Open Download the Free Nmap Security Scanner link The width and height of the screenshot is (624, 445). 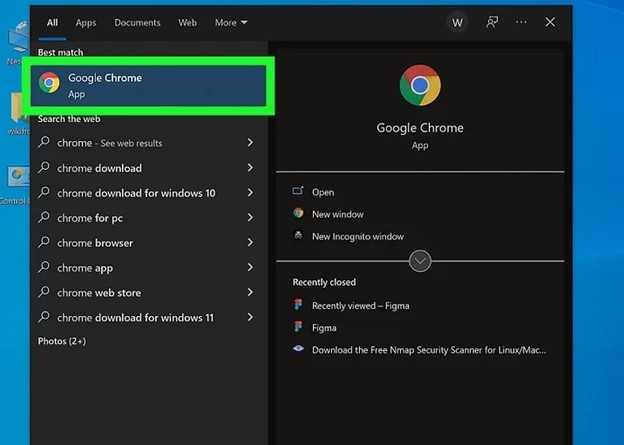428,350
